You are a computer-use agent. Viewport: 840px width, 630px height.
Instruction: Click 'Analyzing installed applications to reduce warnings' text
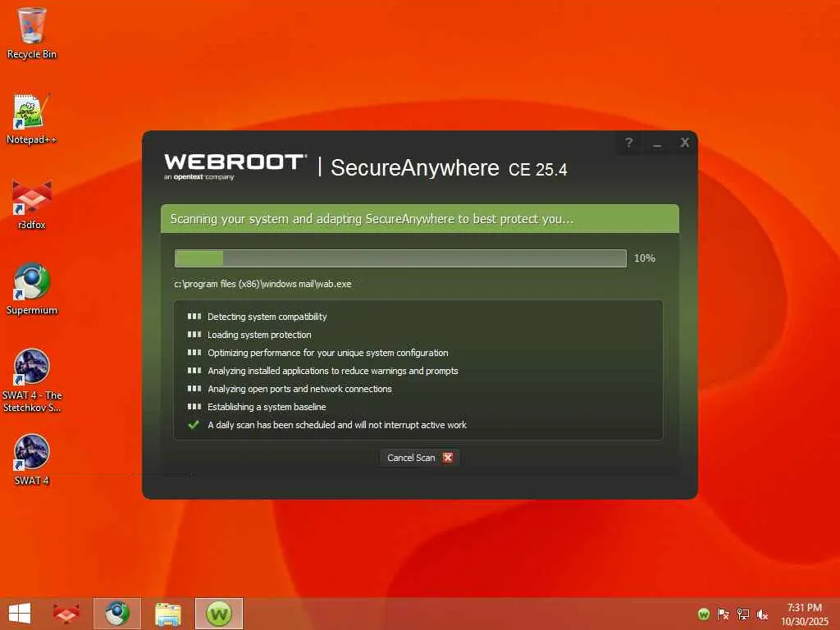333,371
